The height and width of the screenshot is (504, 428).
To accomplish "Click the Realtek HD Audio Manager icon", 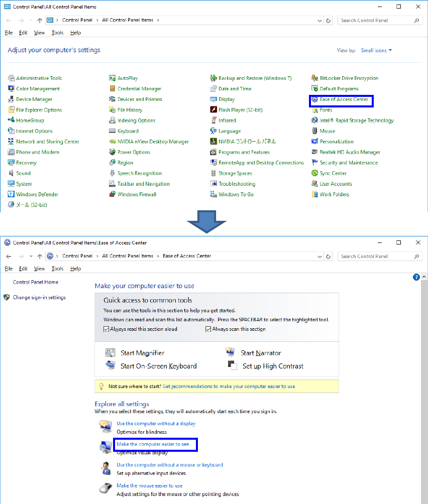I will pos(314,152).
